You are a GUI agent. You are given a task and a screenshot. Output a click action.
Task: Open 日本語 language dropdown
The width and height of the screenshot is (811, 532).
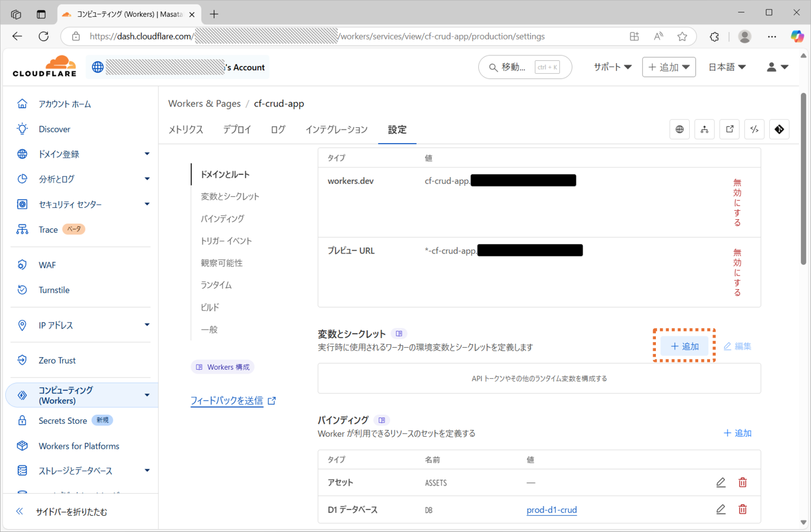click(x=727, y=67)
